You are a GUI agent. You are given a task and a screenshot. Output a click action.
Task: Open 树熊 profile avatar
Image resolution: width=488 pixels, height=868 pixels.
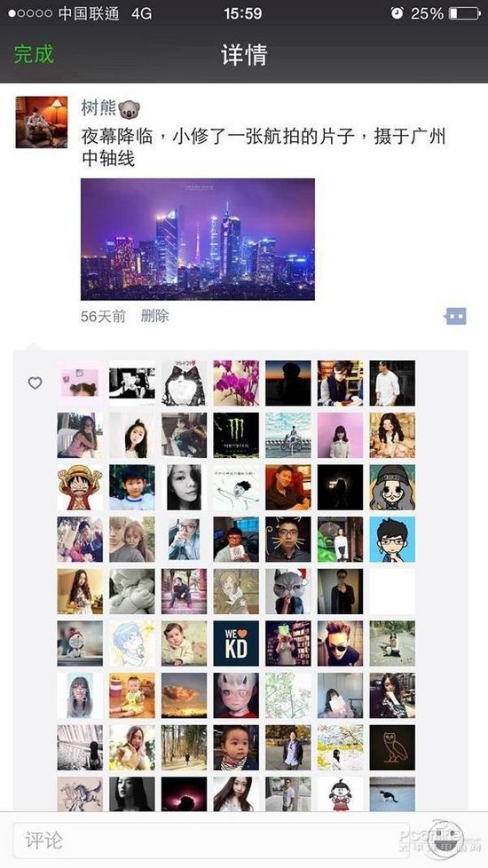[42, 122]
